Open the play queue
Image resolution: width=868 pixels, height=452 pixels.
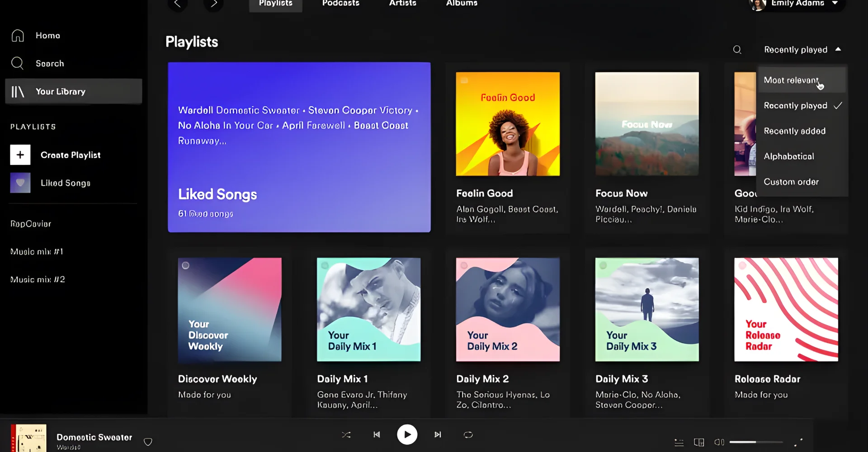(x=679, y=443)
